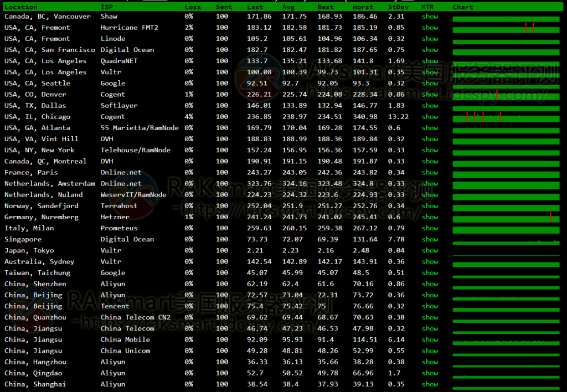Click the Avg column header
The image size is (567, 392).
pos(288,7)
